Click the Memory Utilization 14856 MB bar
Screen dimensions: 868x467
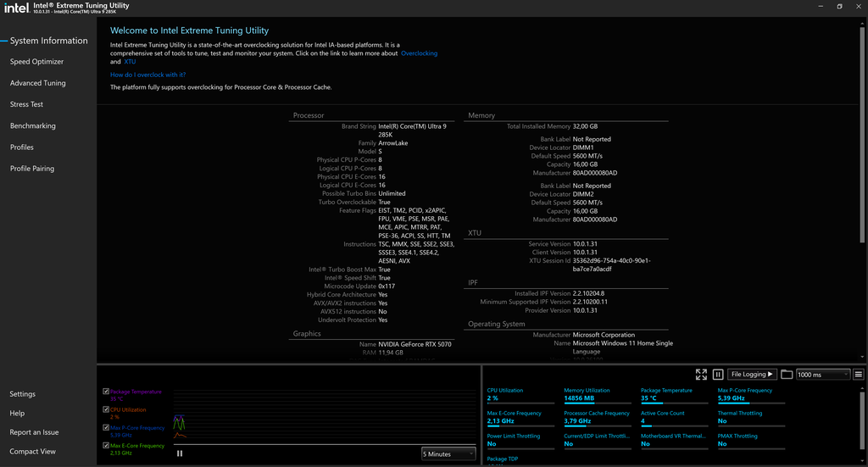click(x=598, y=403)
